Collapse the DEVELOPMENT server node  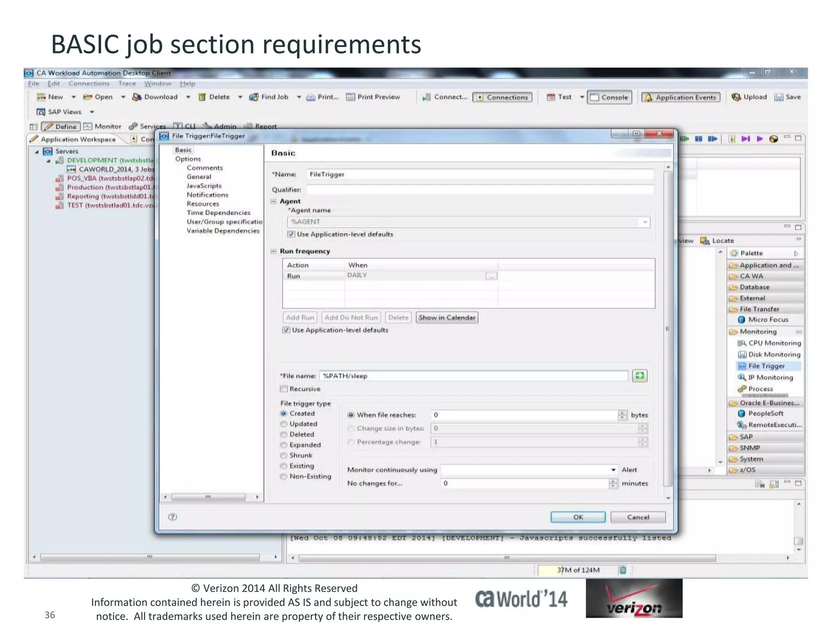[48, 161]
